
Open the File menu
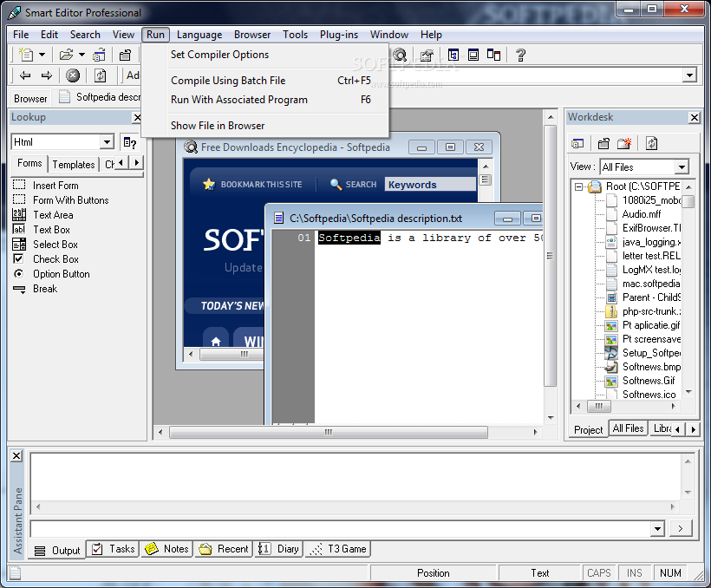(x=21, y=35)
